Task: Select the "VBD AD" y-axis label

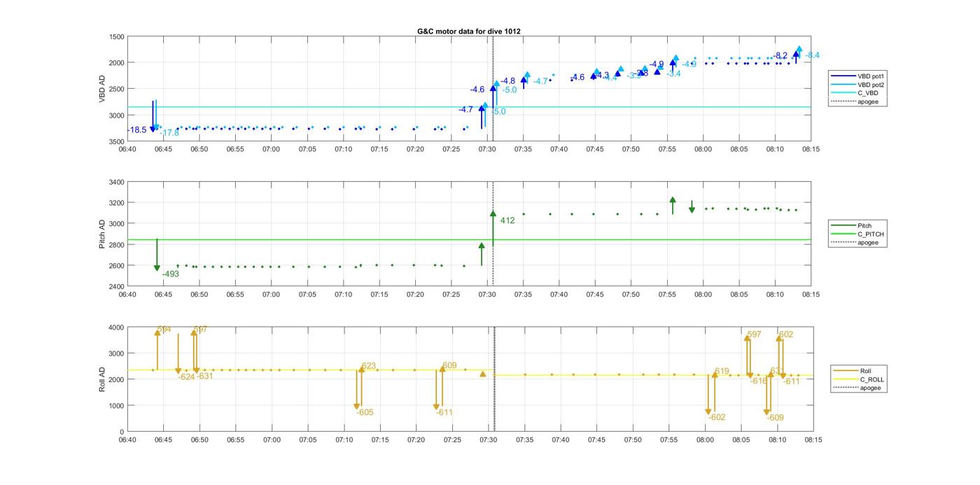Action: 102,89
